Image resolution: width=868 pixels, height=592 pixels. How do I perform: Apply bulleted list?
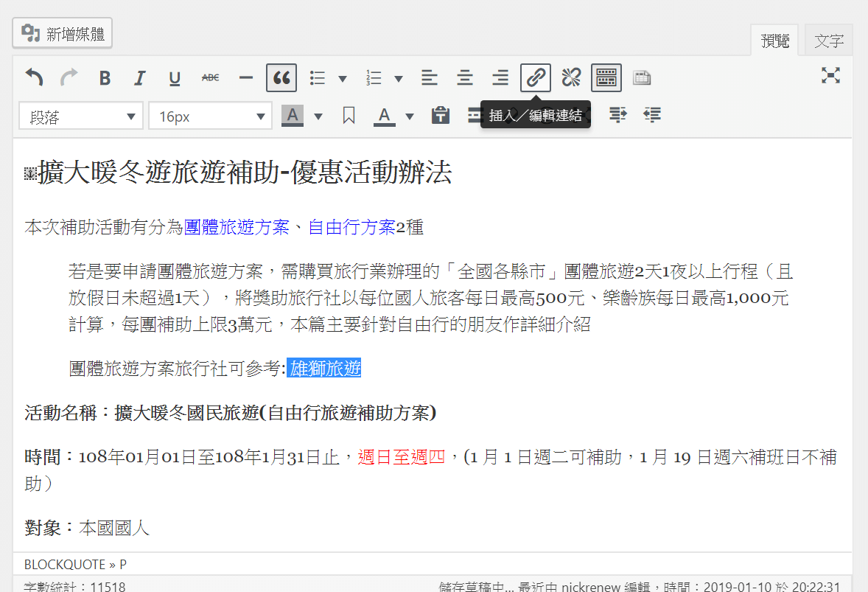click(317, 77)
